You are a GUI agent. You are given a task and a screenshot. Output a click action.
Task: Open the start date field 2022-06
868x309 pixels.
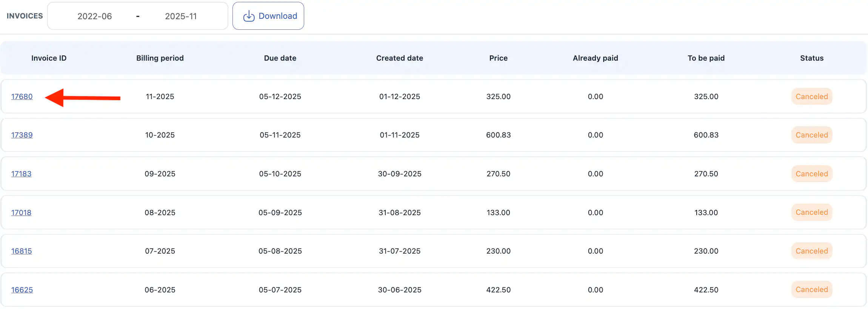point(95,16)
